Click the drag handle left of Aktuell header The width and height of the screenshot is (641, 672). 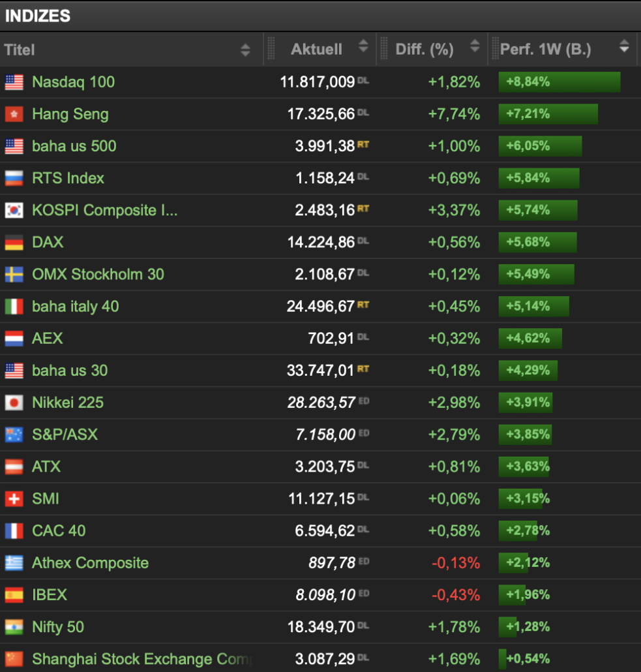click(271, 48)
